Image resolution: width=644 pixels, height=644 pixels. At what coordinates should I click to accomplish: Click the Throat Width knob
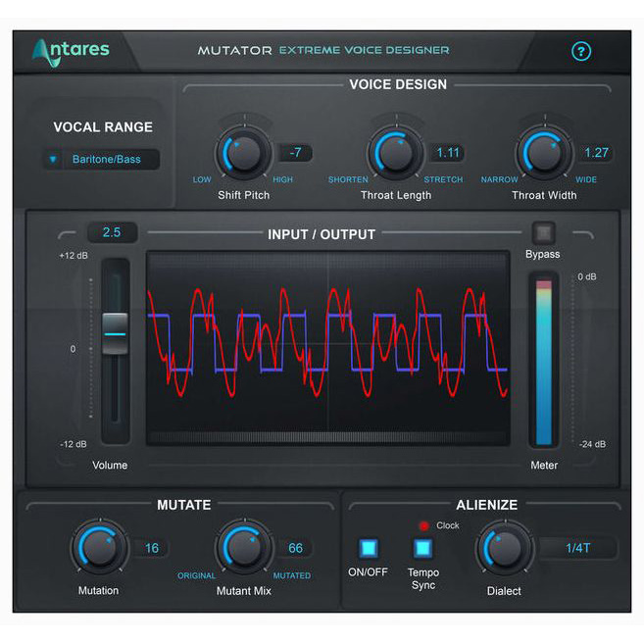click(x=545, y=153)
